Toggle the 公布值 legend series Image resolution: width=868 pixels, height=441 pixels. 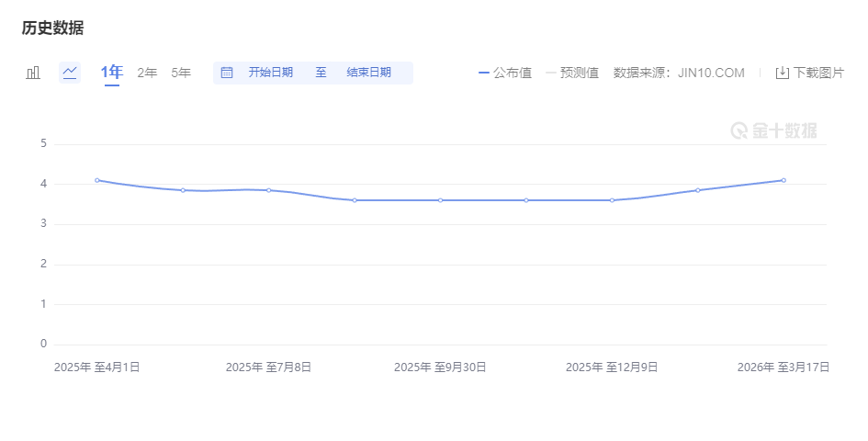[x=505, y=73]
